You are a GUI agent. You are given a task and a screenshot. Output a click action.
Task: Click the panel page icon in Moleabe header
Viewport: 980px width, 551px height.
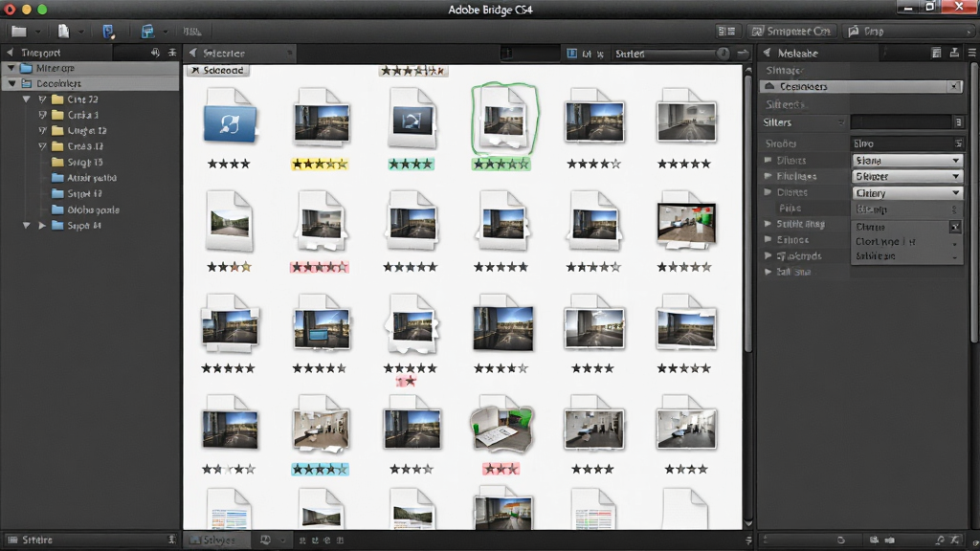pos(936,54)
